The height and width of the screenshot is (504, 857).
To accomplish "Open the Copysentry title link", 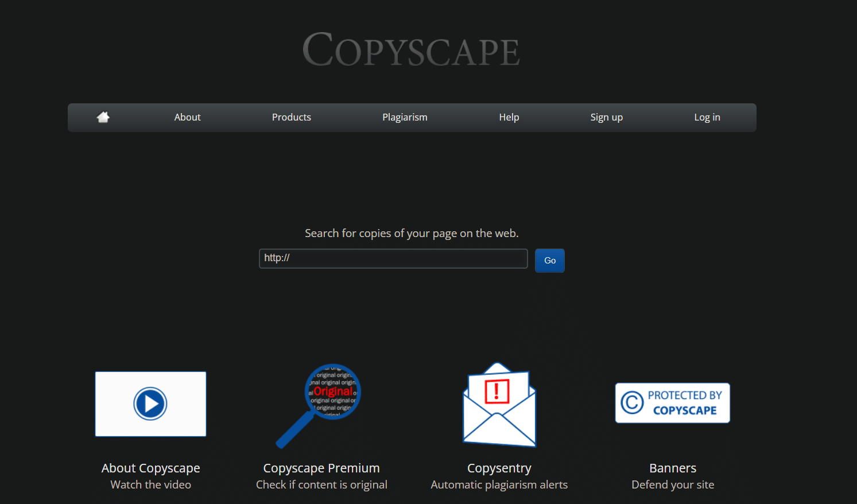I will pos(499,468).
